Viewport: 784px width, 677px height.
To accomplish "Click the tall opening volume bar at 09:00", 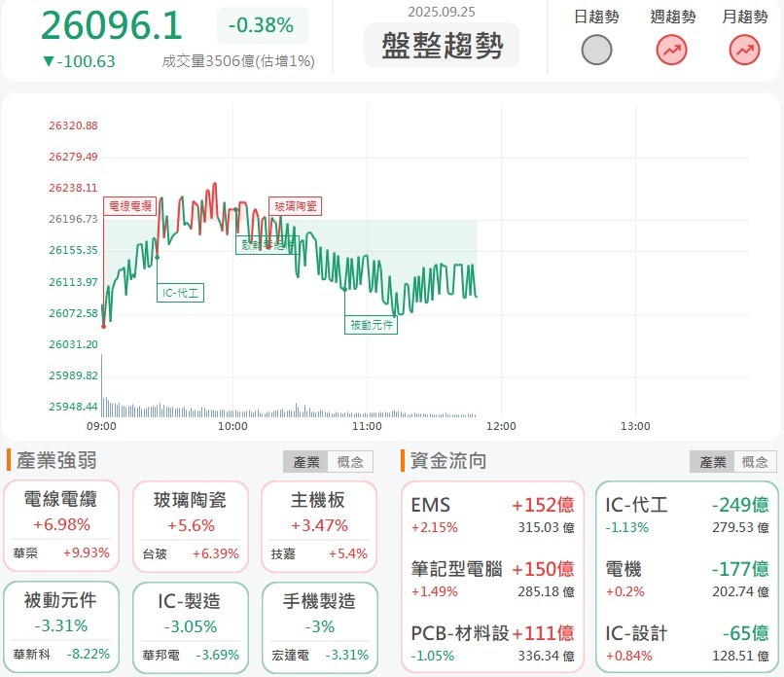I will pyautogui.click(x=102, y=385).
